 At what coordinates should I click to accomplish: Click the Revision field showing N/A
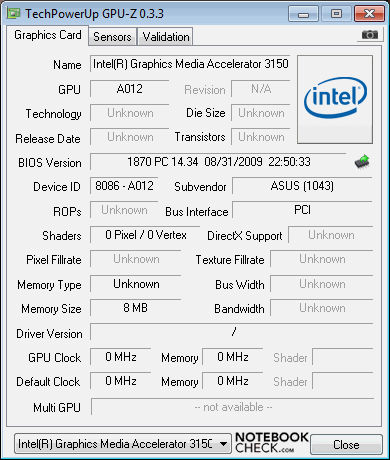pyautogui.click(x=261, y=89)
